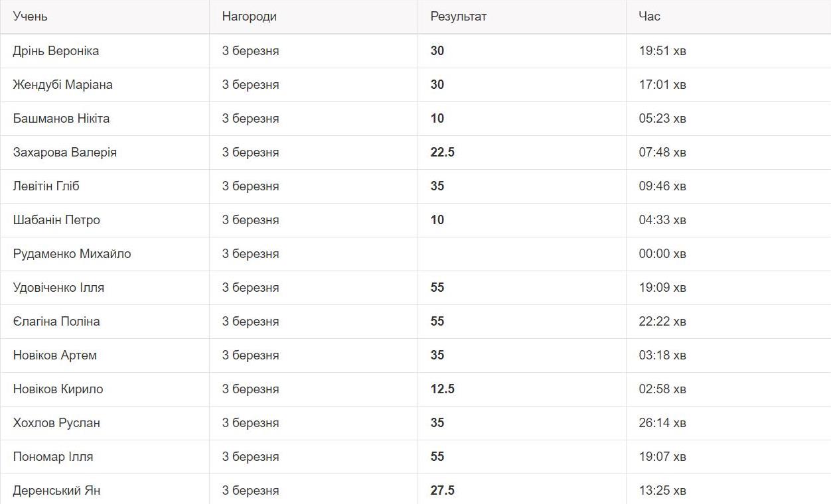
Task: Click the 3 березня cell for Пономар Ілля
Action: tap(250, 457)
